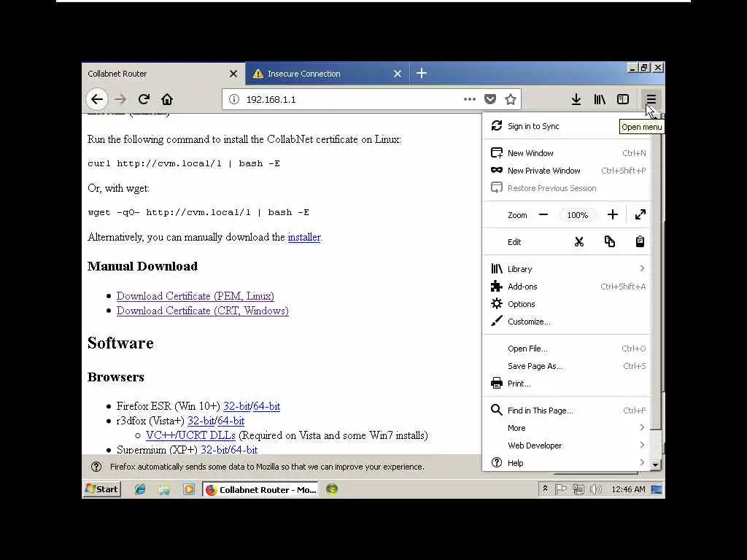This screenshot has width=747, height=560.
Task: Launch Internet Explorer from taskbar
Action: click(140, 489)
